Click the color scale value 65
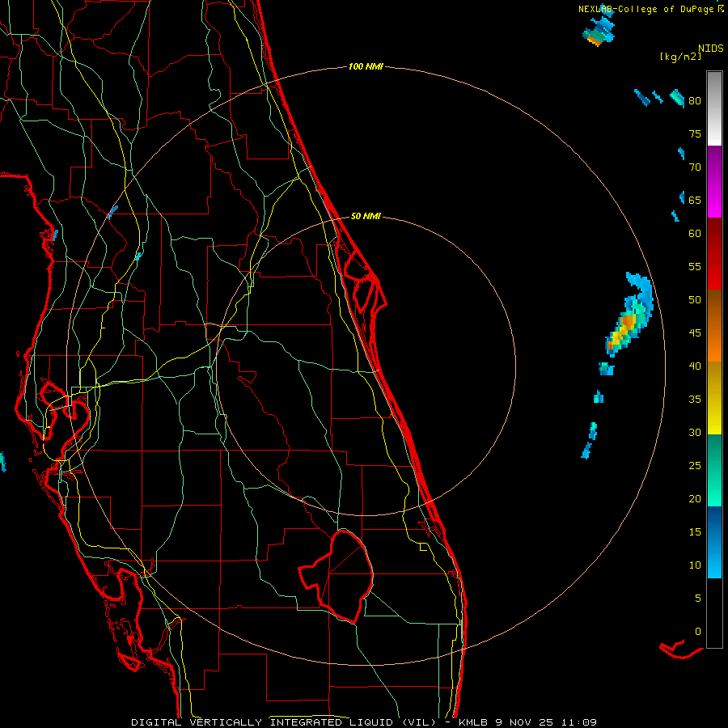 695,200
